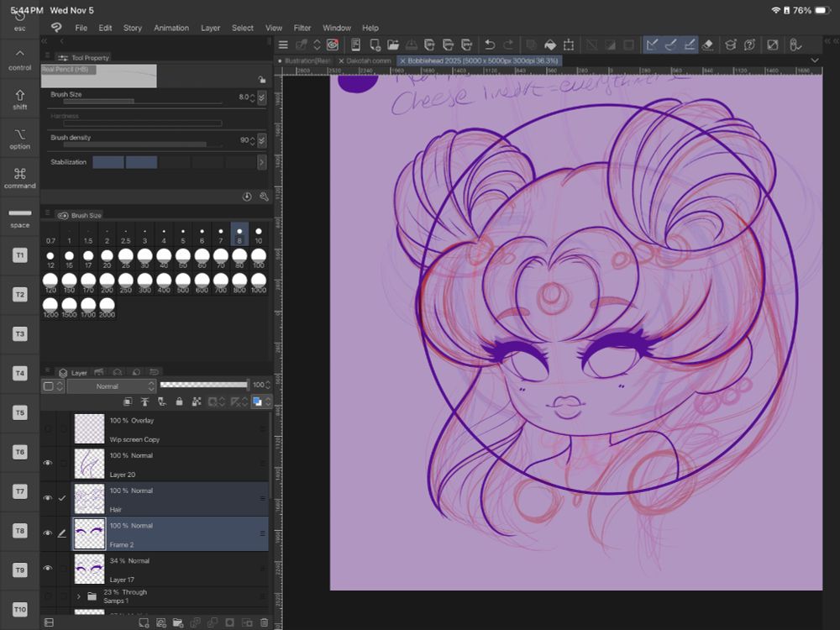840x630 pixels.
Task: Expand the Samps 1 layer folder
Action: (x=78, y=595)
